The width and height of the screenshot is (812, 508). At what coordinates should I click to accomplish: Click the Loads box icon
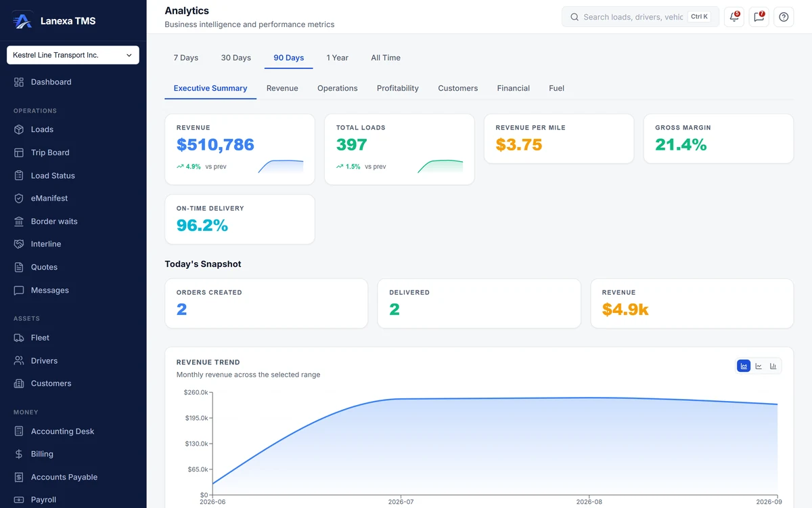coord(19,129)
